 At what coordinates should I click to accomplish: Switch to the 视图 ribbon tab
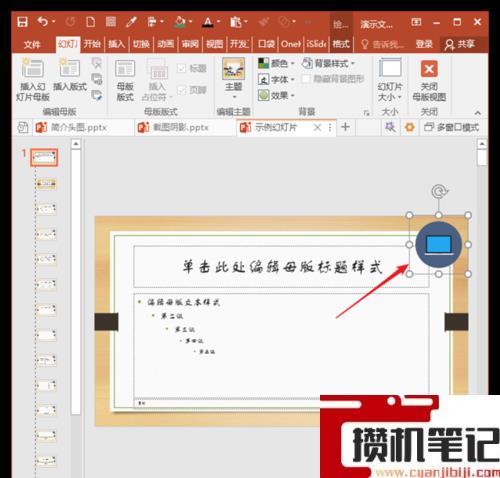click(x=215, y=44)
